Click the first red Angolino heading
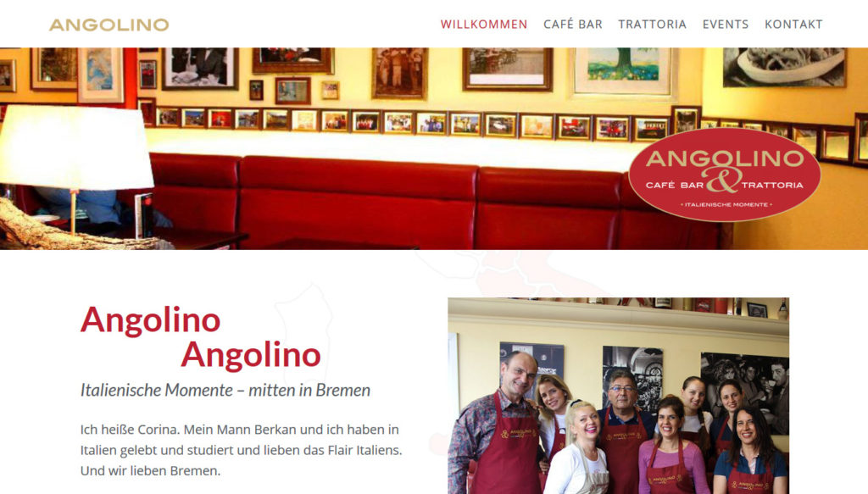The height and width of the screenshot is (494, 868). (x=151, y=319)
